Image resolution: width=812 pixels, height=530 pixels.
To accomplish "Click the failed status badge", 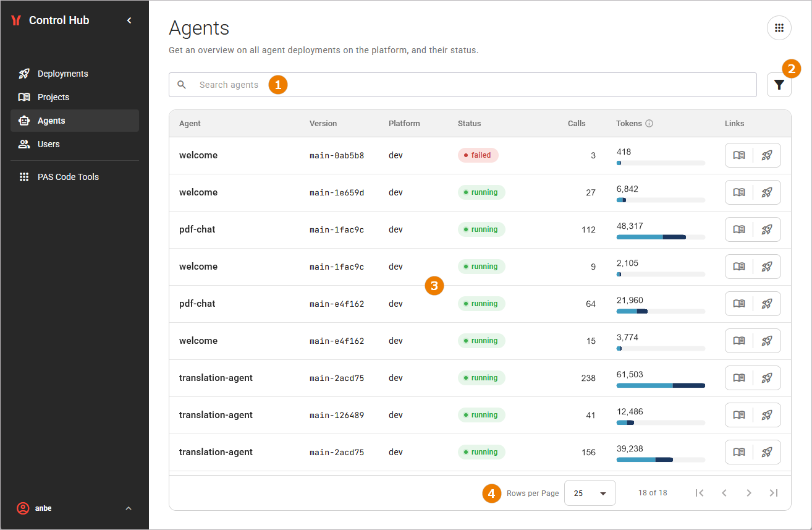I will (x=478, y=155).
